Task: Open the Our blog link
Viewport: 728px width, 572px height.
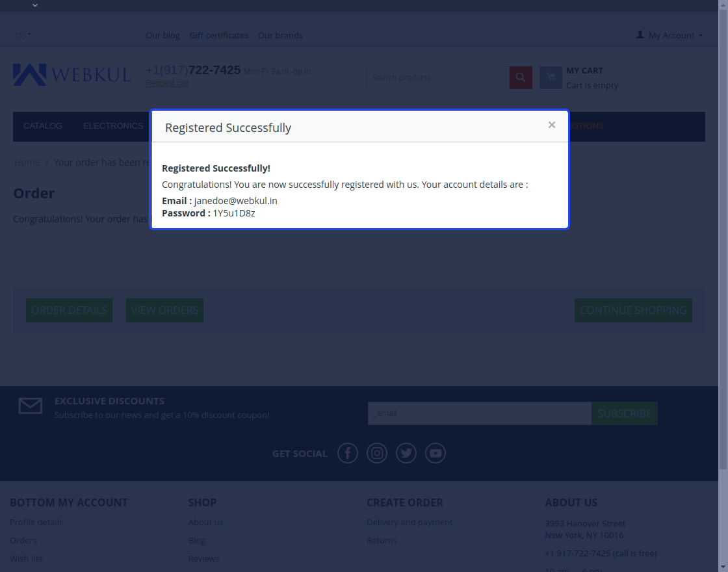Action: point(162,35)
